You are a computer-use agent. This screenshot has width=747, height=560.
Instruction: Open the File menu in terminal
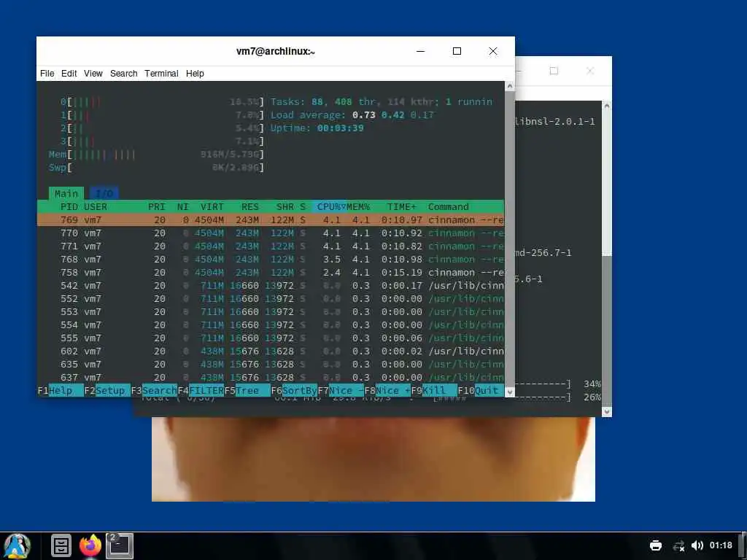tap(47, 74)
